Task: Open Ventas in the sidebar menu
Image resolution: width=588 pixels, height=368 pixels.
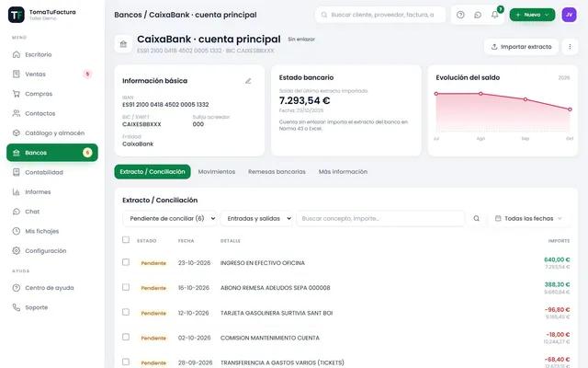Action: point(52,74)
